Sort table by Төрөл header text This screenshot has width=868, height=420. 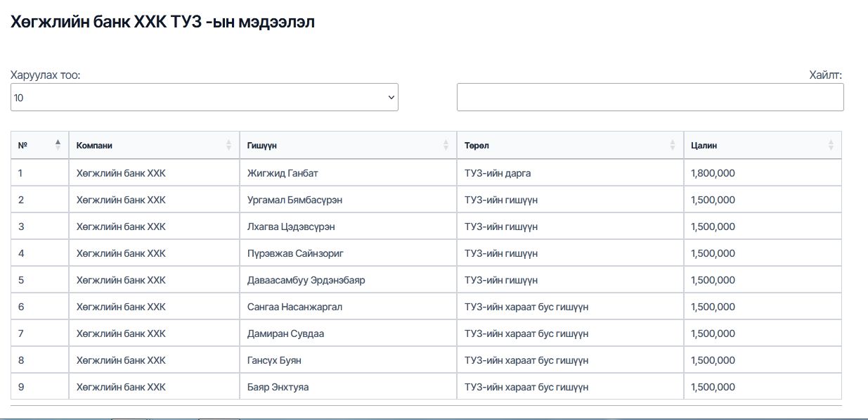pos(477,146)
